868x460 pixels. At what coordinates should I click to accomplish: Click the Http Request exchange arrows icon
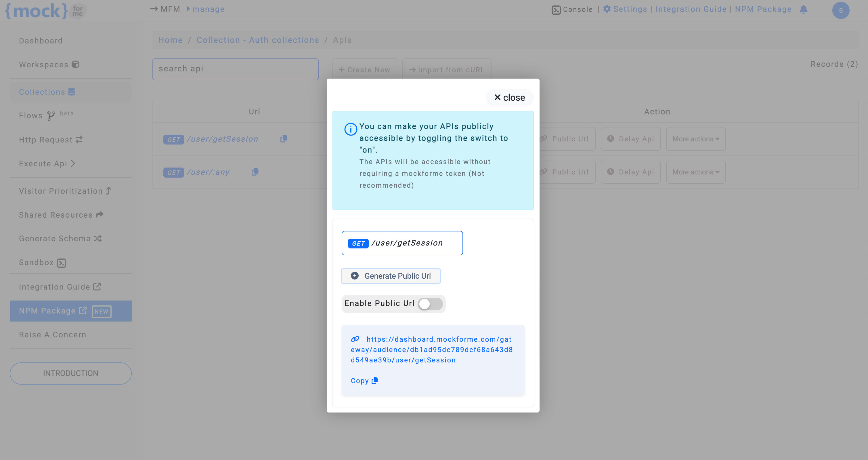click(x=79, y=140)
